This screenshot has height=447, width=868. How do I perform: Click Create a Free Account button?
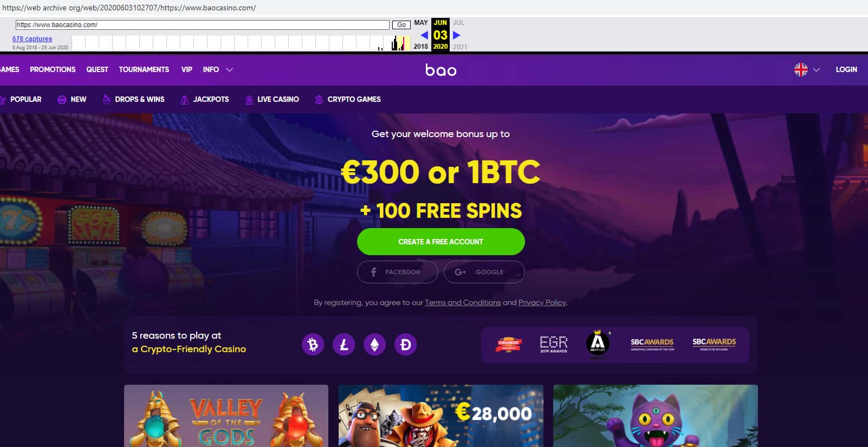coord(441,242)
